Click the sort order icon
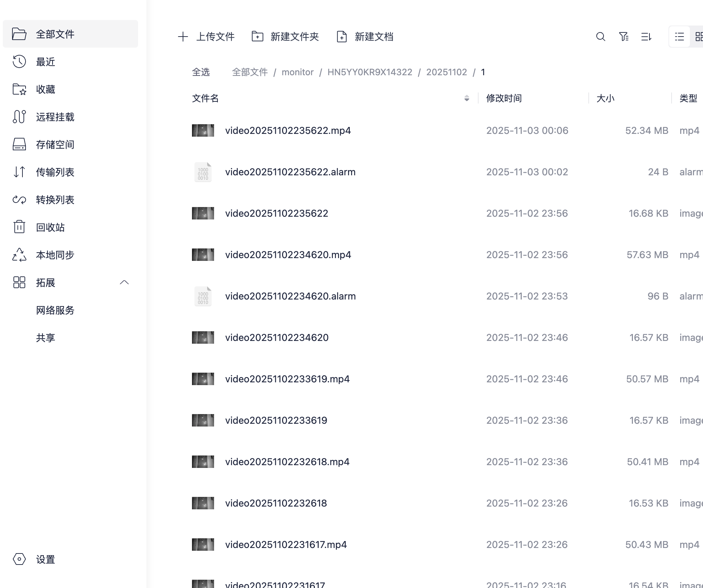The width and height of the screenshot is (703, 588). coord(646,37)
